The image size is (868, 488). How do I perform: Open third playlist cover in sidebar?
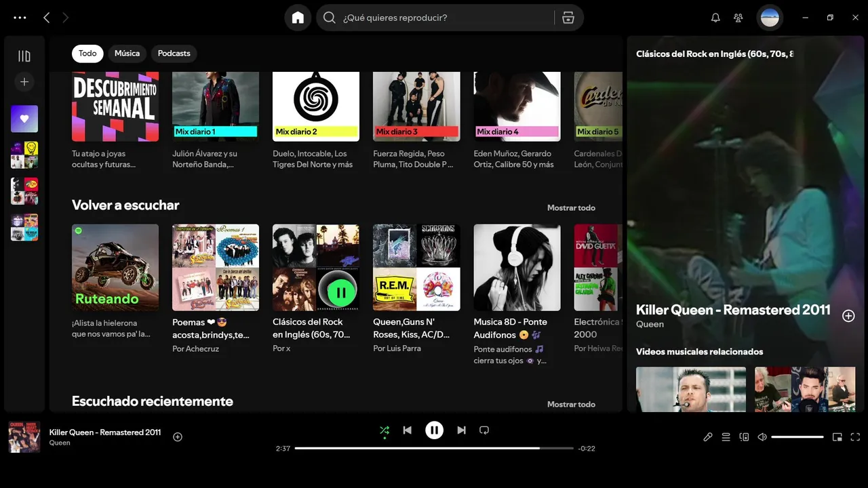tap(24, 227)
